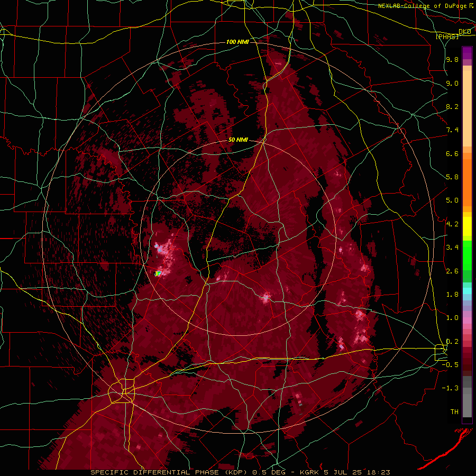Screen dimensions: 476x476
Task: Click the 7.4 value on color scale
Action: (452, 130)
